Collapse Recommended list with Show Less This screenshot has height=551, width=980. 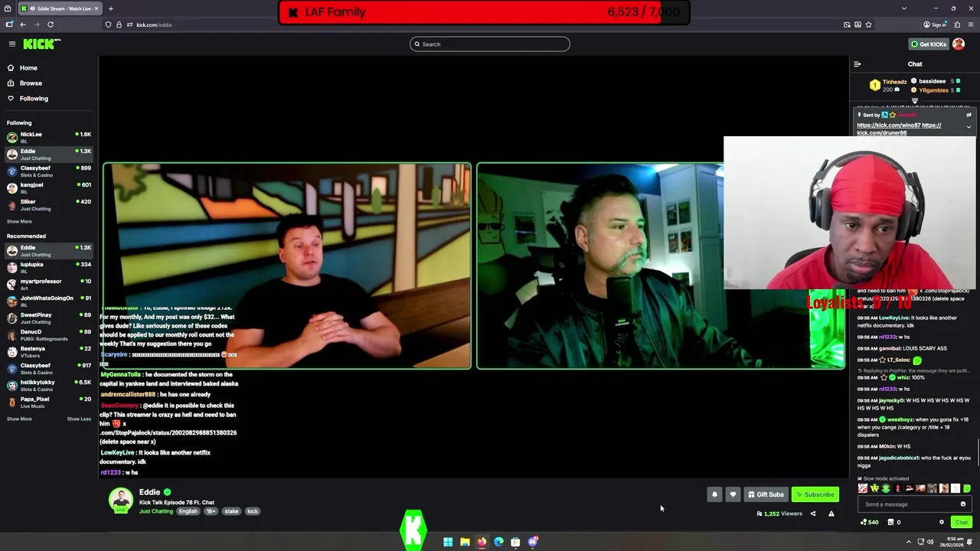[79, 419]
